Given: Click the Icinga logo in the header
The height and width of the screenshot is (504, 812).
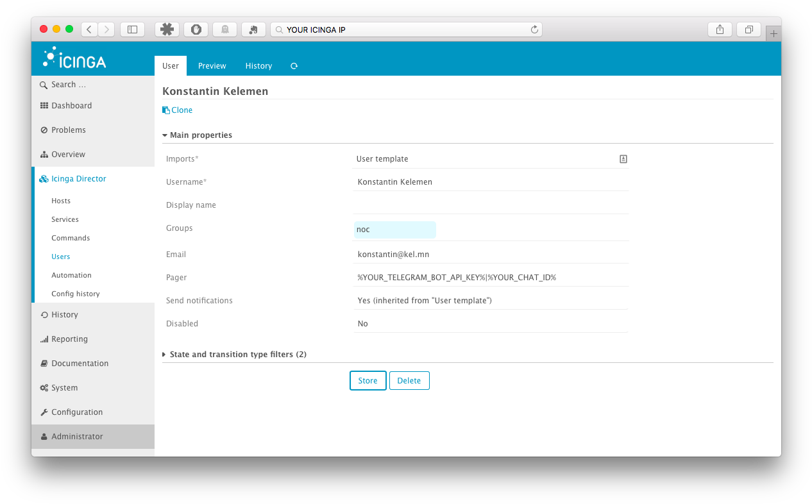Looking at the screenshot, I should point(74,58).
